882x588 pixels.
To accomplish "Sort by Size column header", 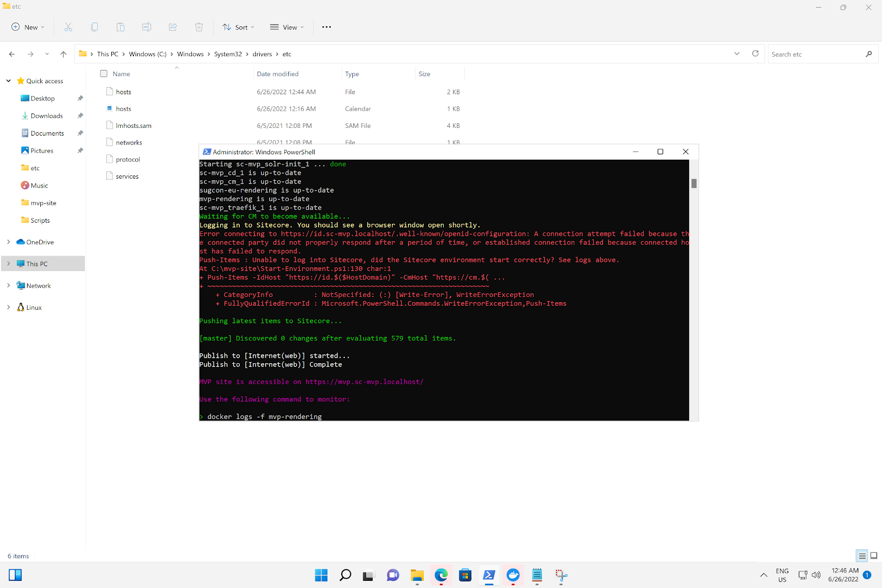I will point(424,74).
